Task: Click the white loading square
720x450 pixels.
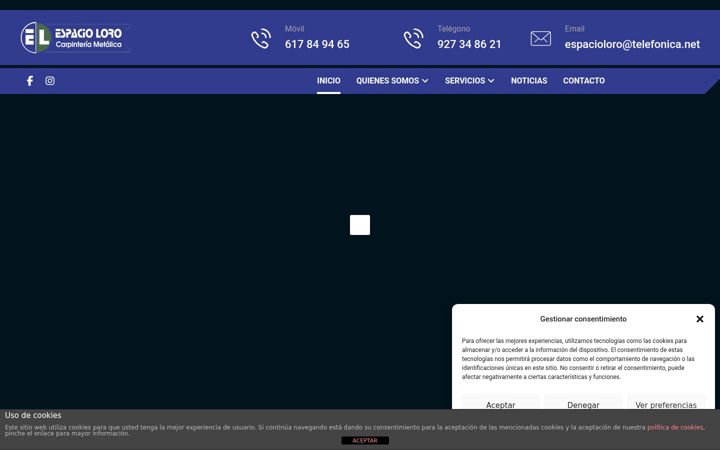Action: 360,225
